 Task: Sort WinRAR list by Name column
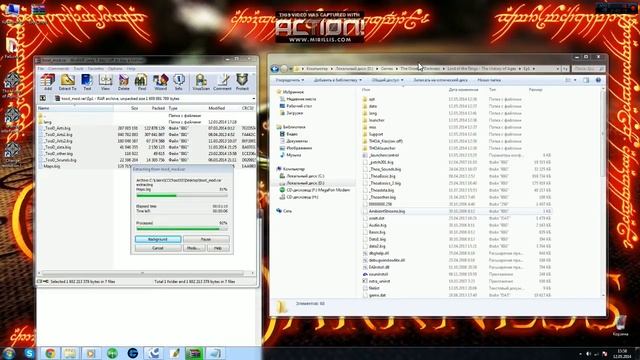[x=76, y=108]
